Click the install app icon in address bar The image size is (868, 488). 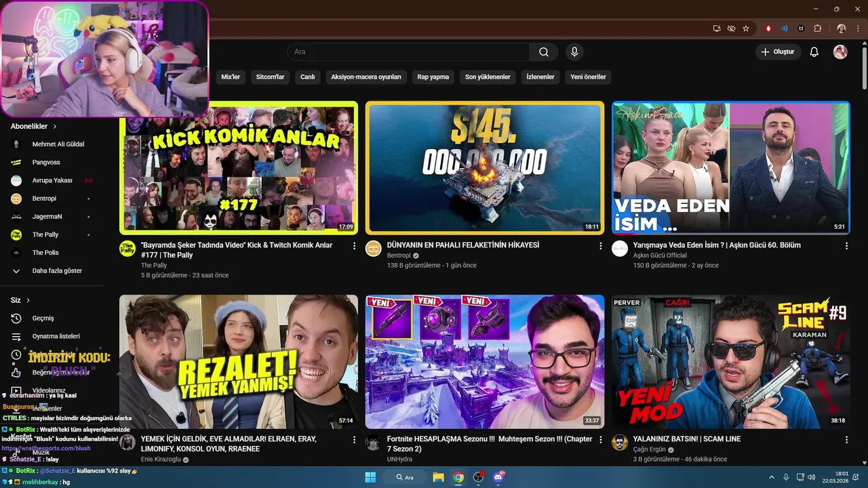717,28
